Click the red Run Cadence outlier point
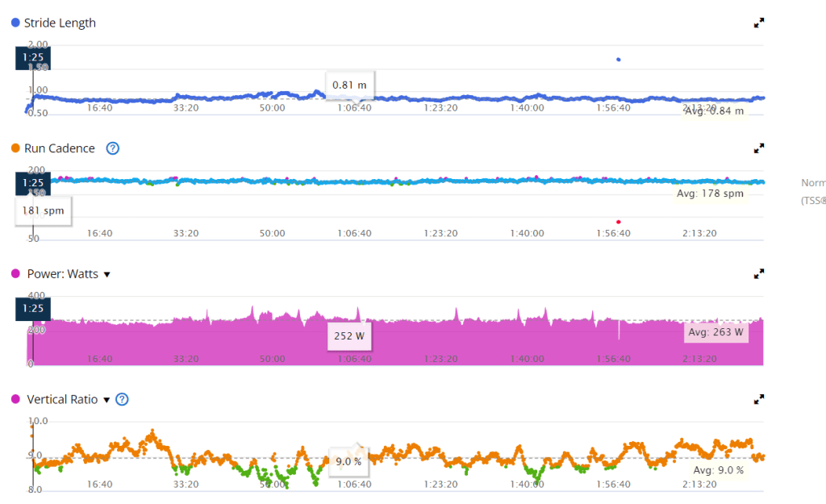Screen dimensions: 826x504 619,222
